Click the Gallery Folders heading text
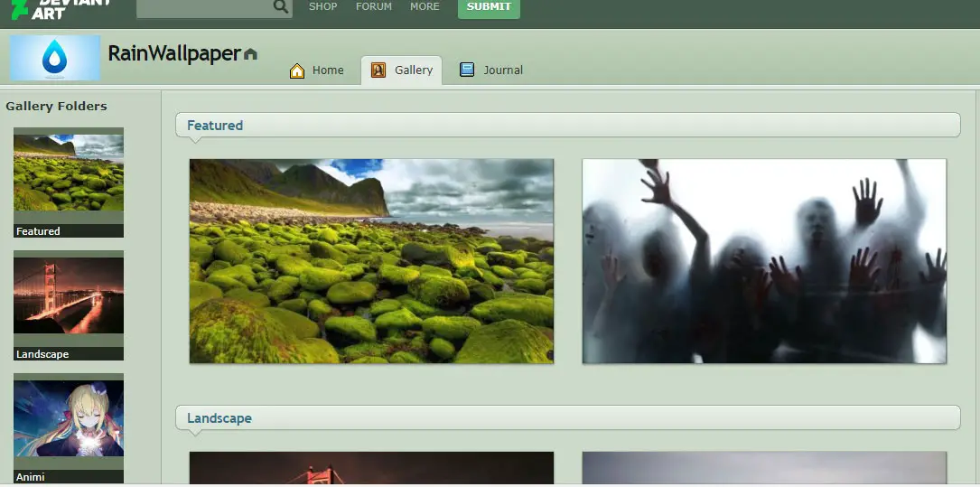 point(56,107)
